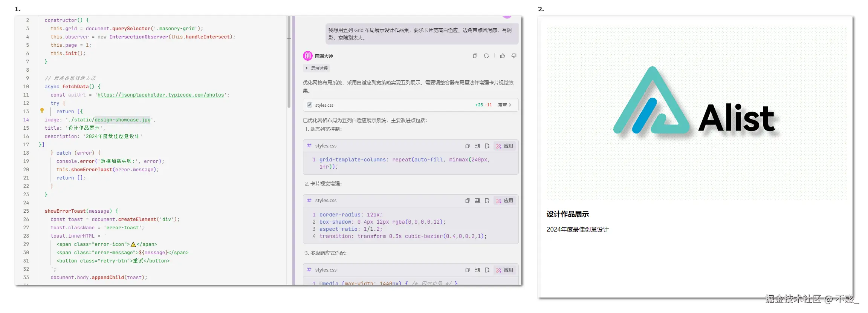Give thumbs down to the reply
Image resolution: width=868 pixels, height=313 pixels.
click(x=514, y=56)
